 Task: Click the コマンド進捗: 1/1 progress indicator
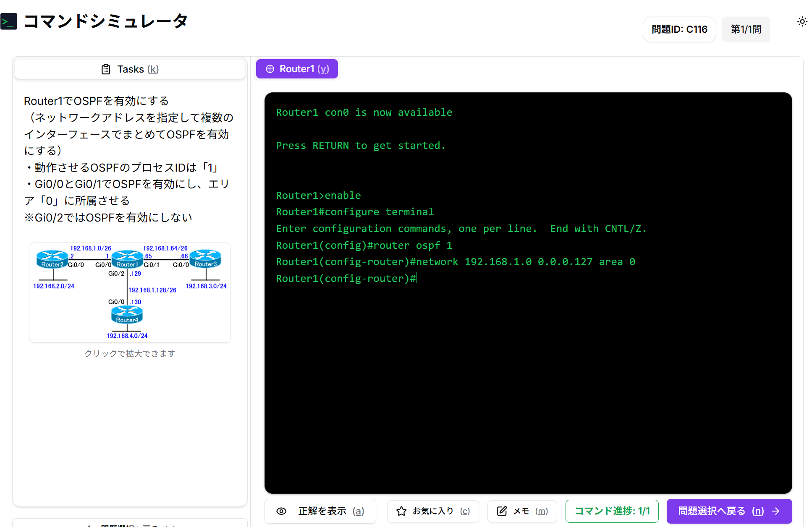point(612,511)
